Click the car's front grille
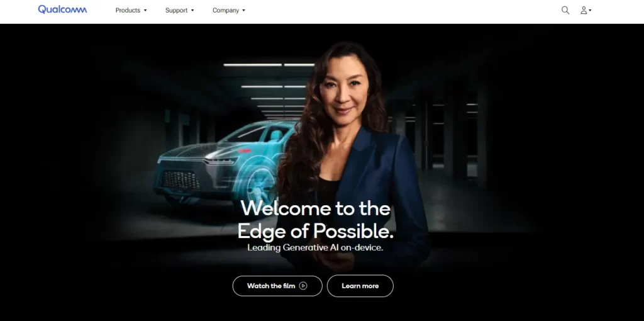The image size is (644, 321). [x=181, y=179]
